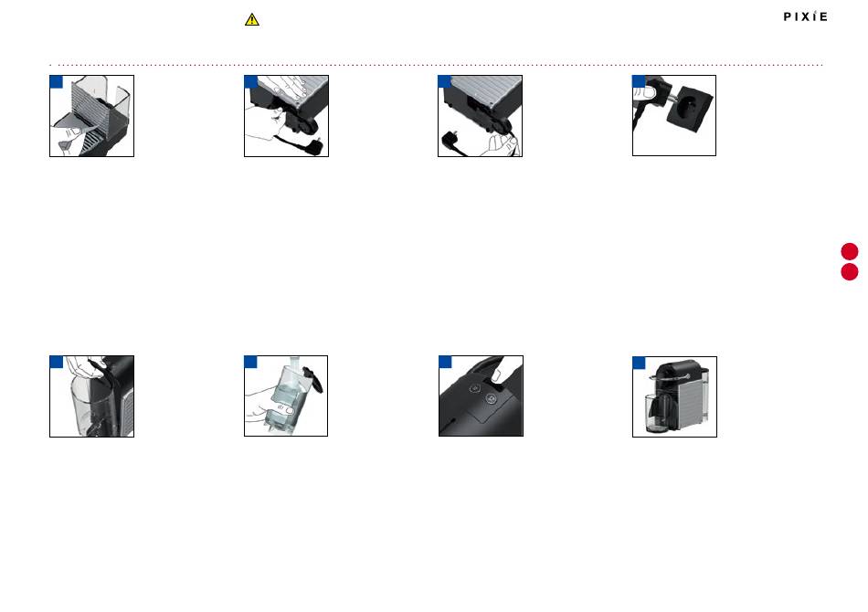Select the water tank removal image

92,396
